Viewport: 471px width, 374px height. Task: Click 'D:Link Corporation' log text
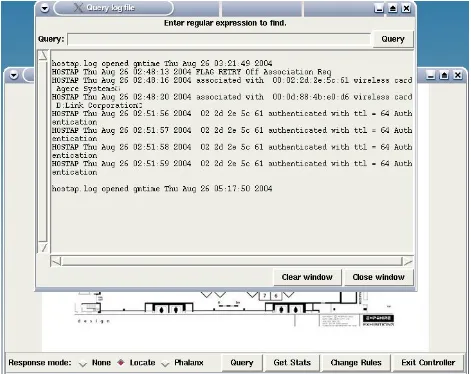pyautogui.click(x=99, y=105)
